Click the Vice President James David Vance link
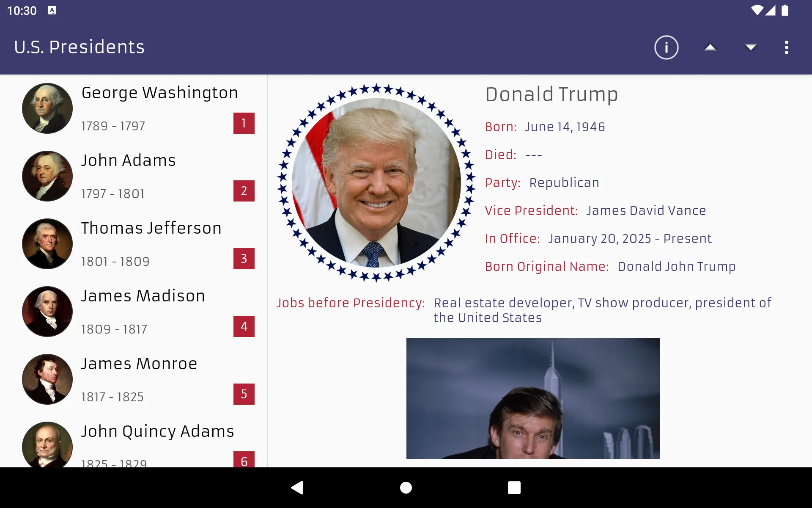 click(646, 210)
